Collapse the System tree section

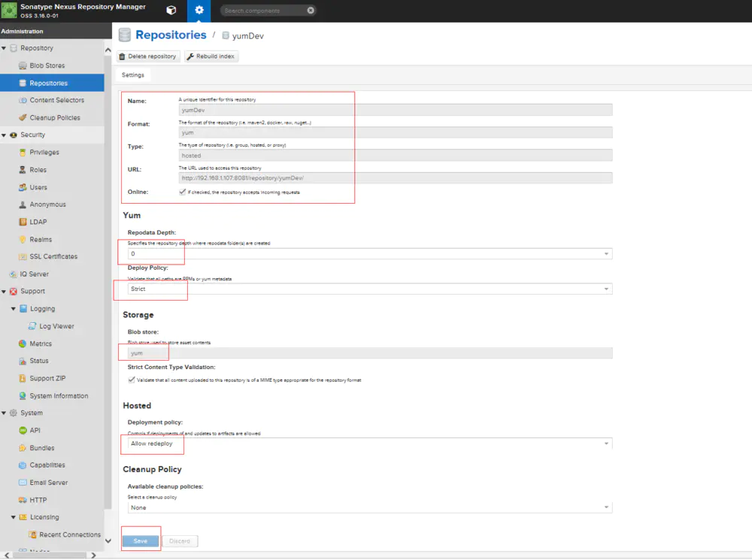[4, 413]
